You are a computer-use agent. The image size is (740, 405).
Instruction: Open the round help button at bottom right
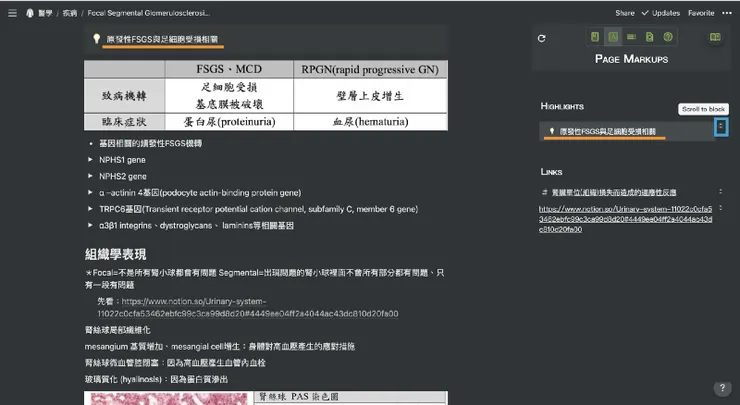point(723,388)
